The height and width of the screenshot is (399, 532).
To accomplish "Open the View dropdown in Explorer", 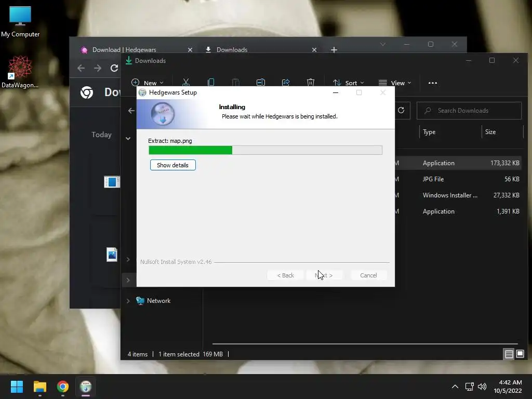I will (x=395, y=83).
